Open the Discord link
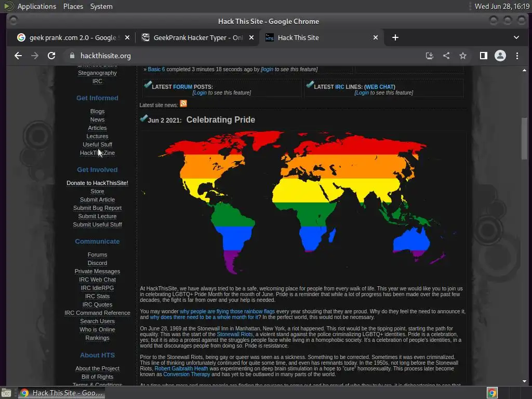Image resolution: width=532 pixels, height=399 pixels. 97,263
